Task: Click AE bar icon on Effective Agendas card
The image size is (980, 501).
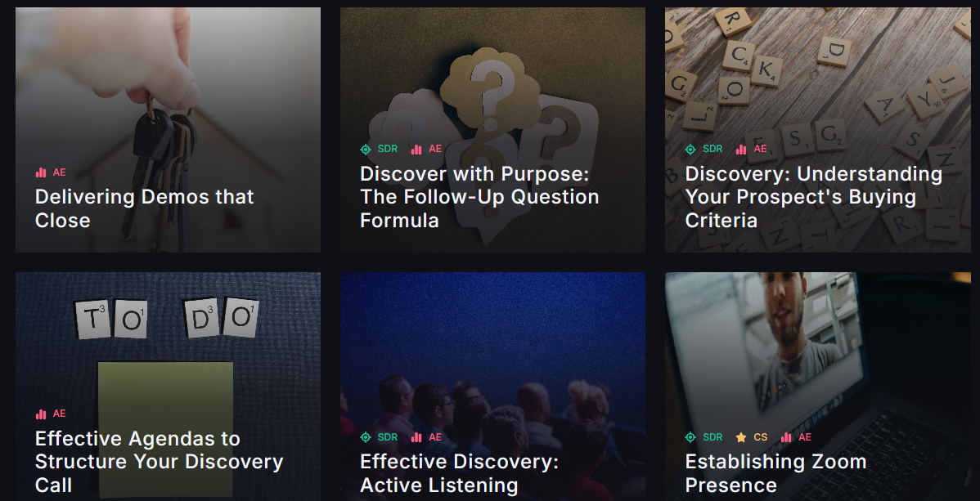Action: click(41, 414)
